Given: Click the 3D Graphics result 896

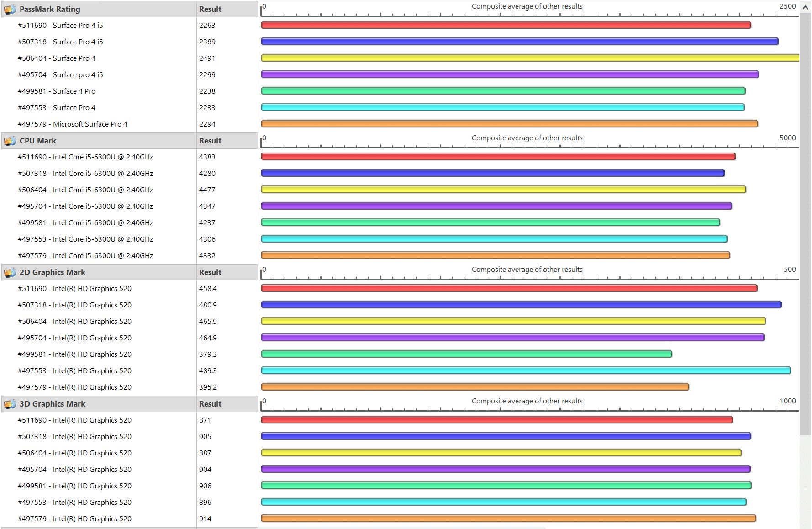Looking at the screenshot, I should point(205,503).
